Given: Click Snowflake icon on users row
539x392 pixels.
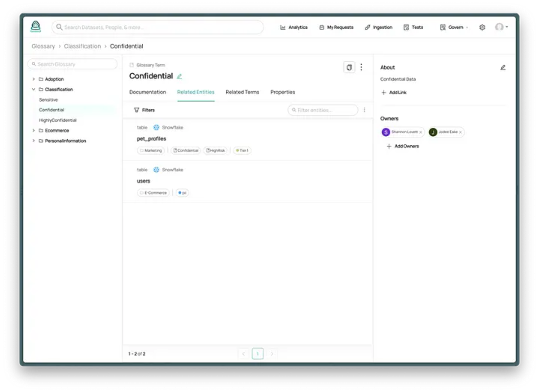Looking at the screenshot, I should [x=156, y=170].
